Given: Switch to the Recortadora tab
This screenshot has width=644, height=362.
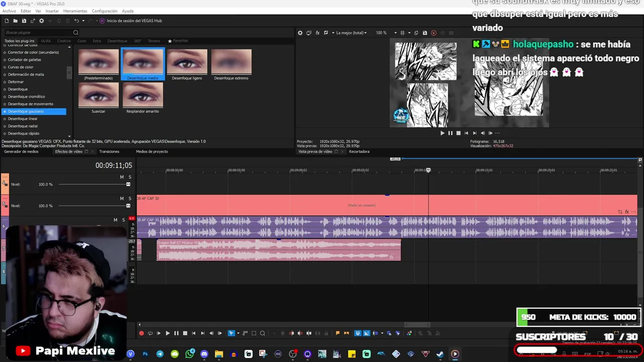Looking at the screenshot, I should 359,151.
